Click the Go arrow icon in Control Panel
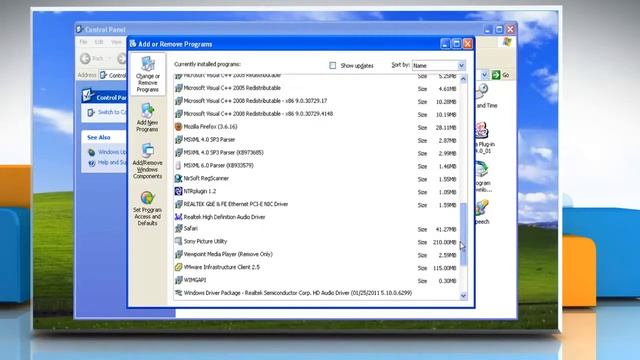Screen dimensions: 640x360 pos(496,75)
